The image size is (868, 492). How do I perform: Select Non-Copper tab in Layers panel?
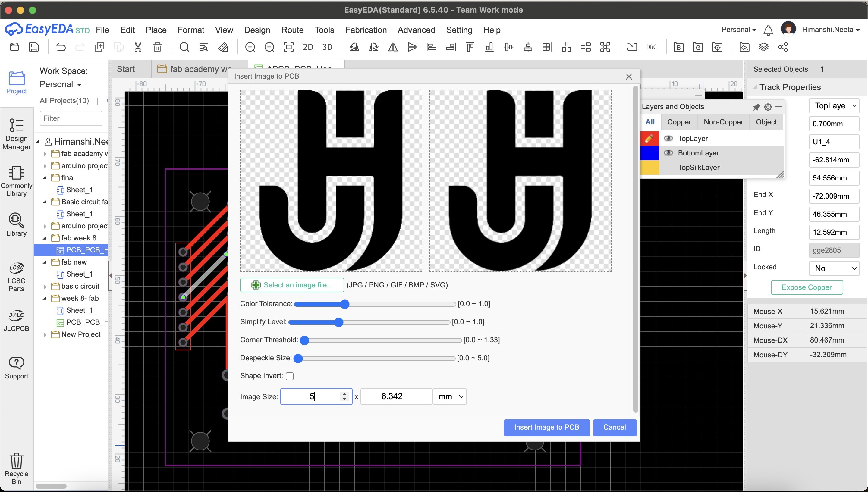(723, 122)
